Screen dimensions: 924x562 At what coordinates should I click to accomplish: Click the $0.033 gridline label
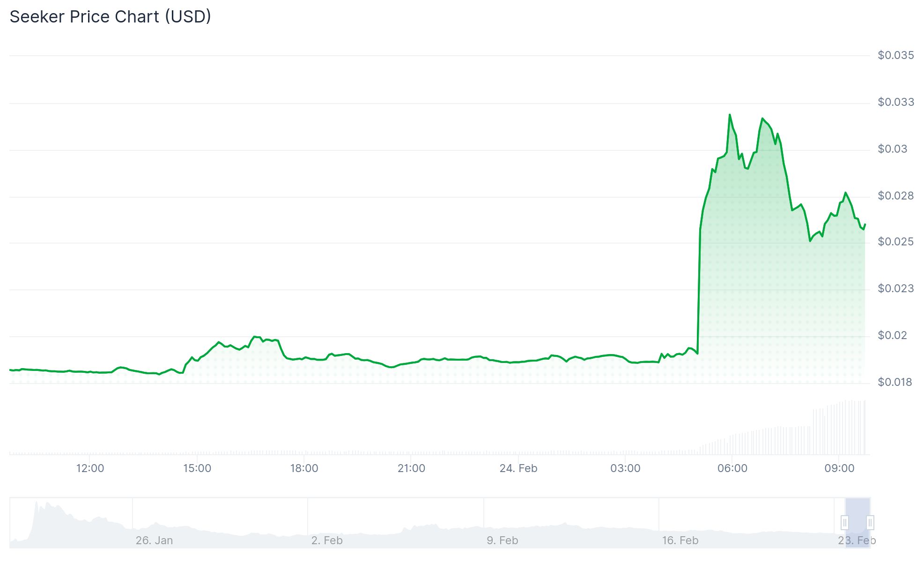(895, 102)
